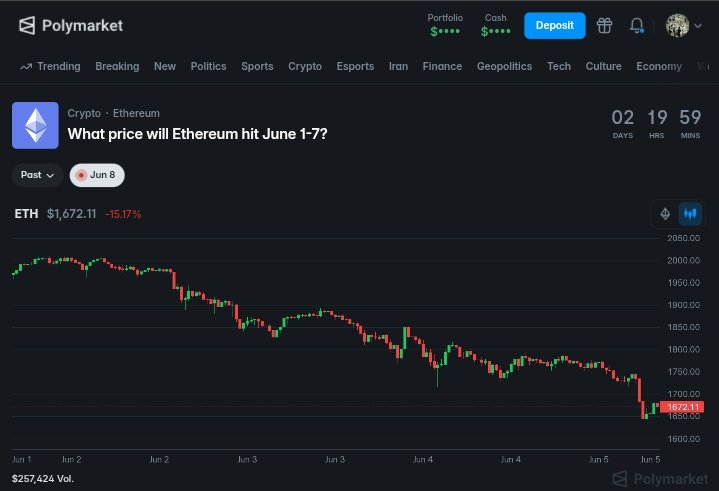Go to the Breaking tab

coord(117,66)
